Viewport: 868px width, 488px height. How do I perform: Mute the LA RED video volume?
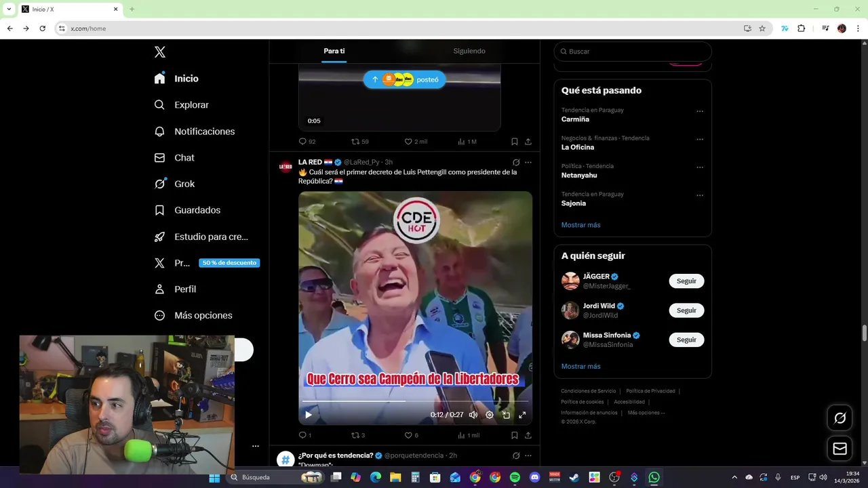click(x=473, y=415)
